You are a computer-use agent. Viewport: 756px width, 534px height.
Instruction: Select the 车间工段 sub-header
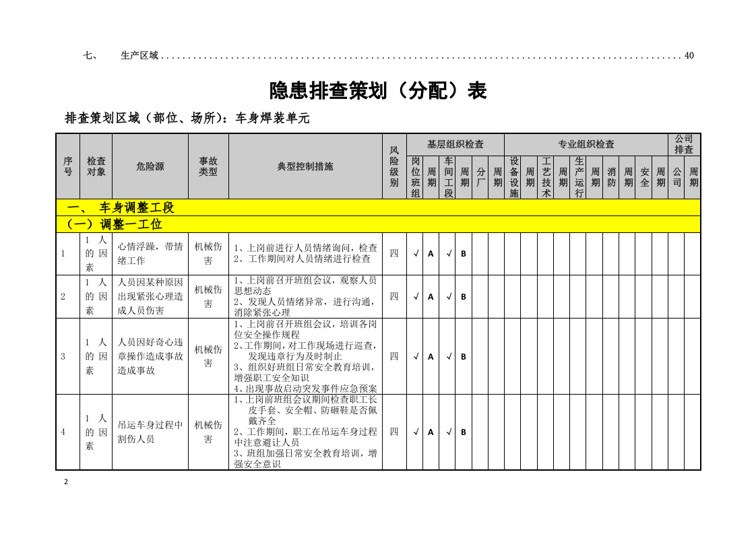pos(448,177)
